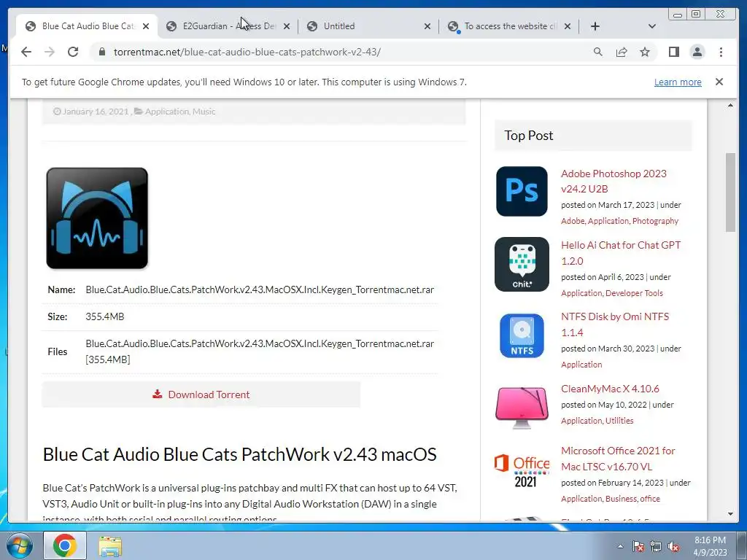This screenshot has width=747, height=560.
Task: Dismiss the Chrome update infobar
Action: coord(719,82)
